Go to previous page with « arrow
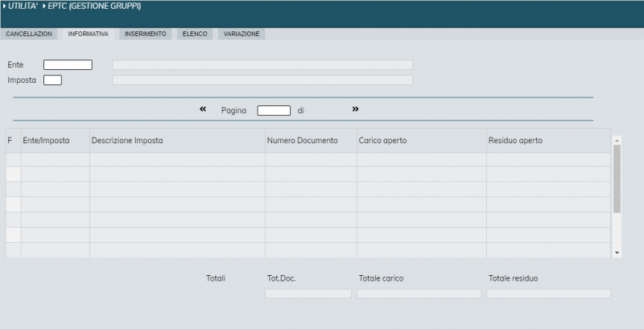 203,109
